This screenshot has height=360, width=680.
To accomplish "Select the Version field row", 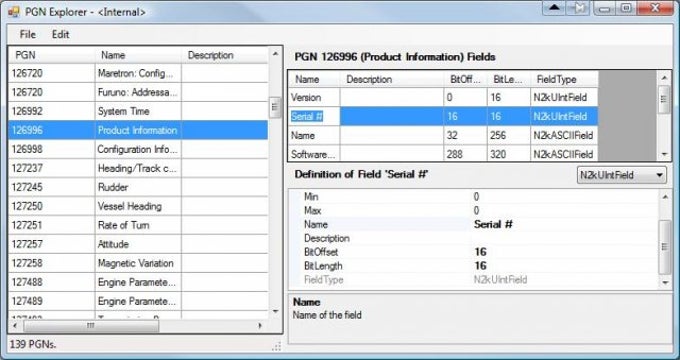I will (x=443, y=97).
